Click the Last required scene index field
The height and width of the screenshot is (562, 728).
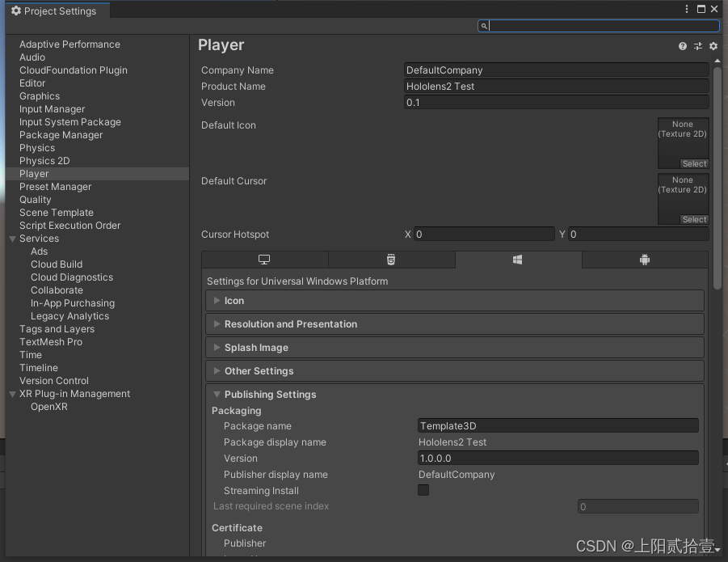[x=638, y=506]
